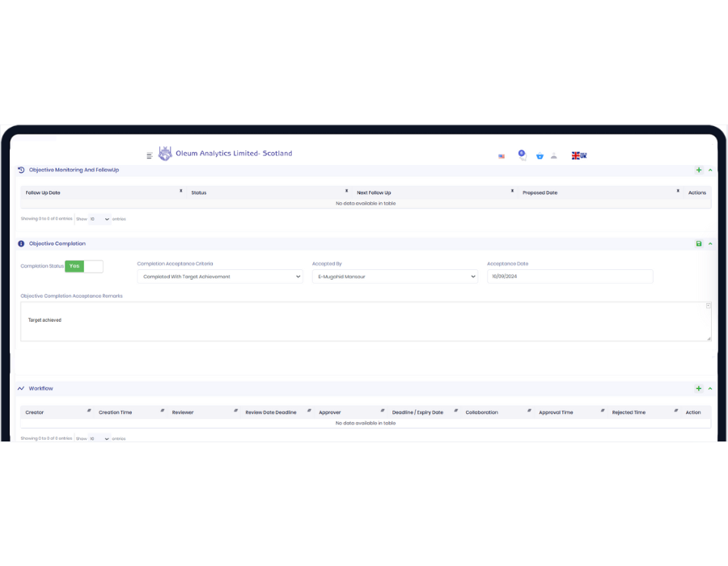This screenshot has height=566, width=728.
Task: Click the blue basket icon in header
Action: point(540,156)
